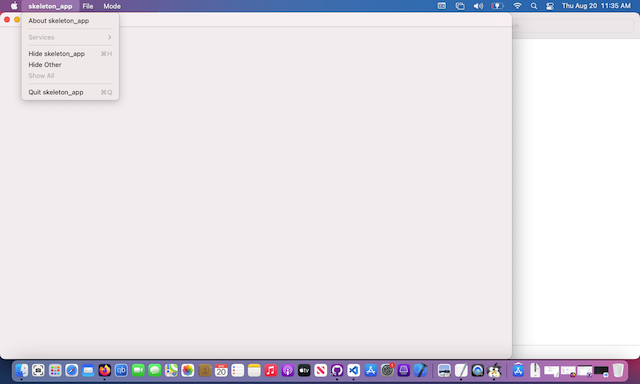
Task: Open Spotlight search in menu bar
Action: point(533,6)
